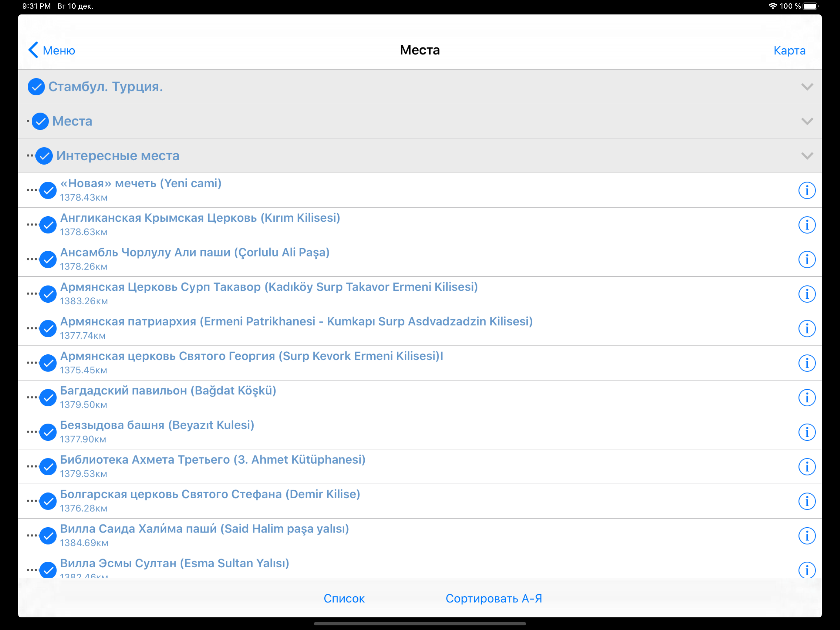Collapse the Места section chevron

click(806, 122)
